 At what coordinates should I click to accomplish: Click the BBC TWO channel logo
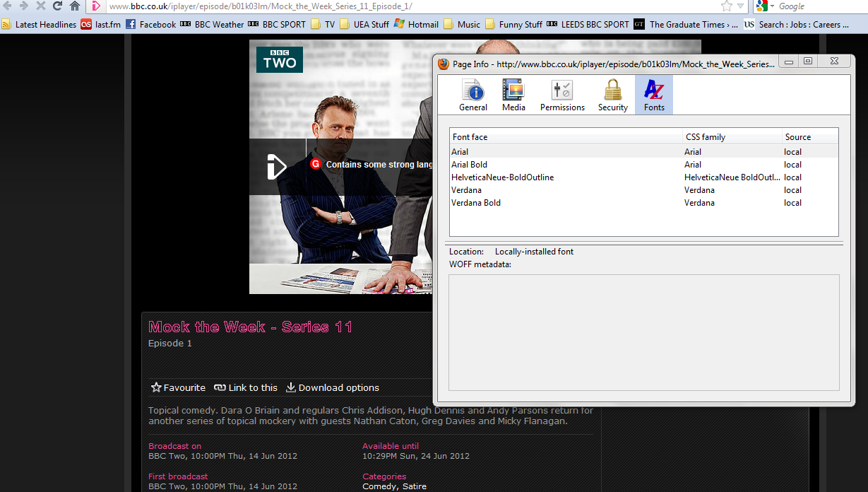click(280, 59)
